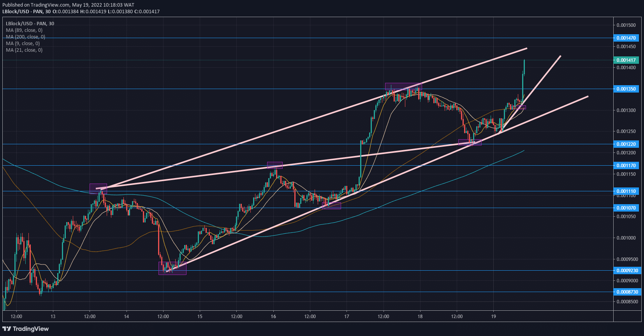
Task: Click the purple box at the 0.001350 top
Action: point(403,86)
